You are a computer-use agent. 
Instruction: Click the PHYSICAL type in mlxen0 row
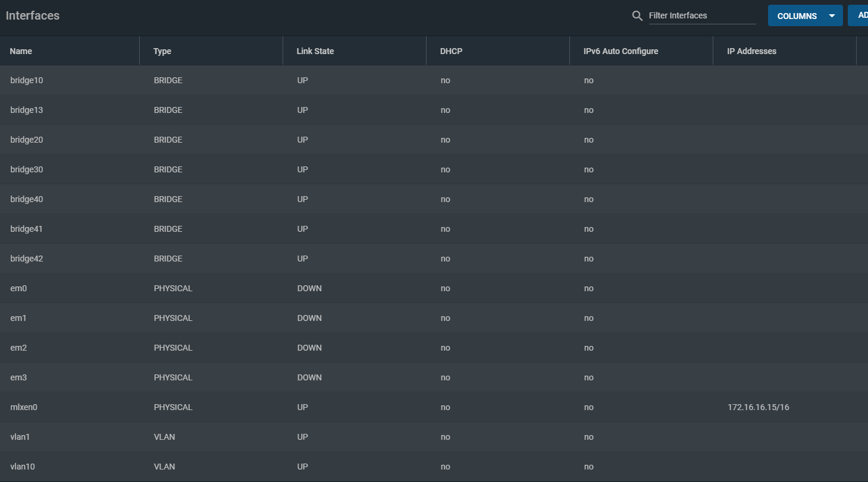pos(173,407)
